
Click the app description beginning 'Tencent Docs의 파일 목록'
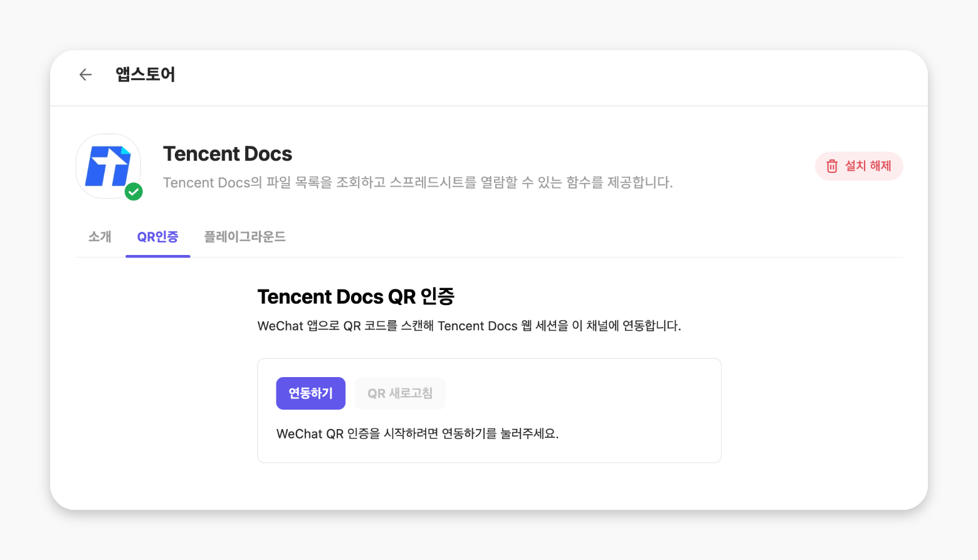[x=418, y=183]
